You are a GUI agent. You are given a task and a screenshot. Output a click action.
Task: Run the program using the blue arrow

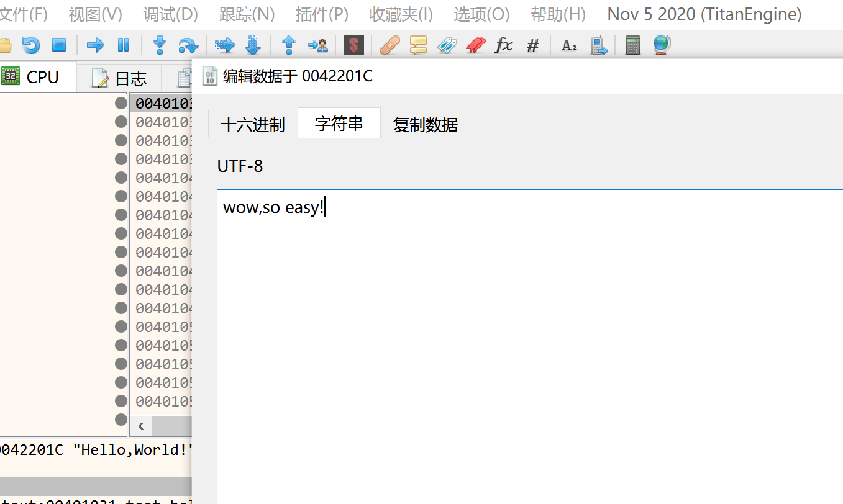click(x=94, y=45)
